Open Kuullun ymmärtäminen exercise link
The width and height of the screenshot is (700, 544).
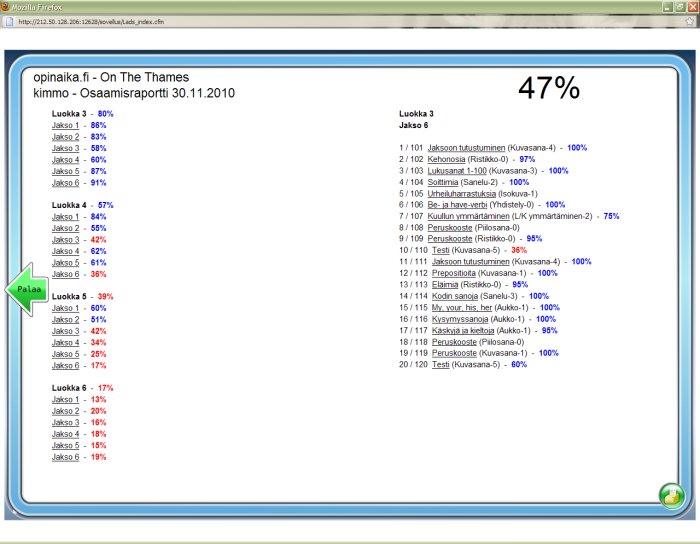468,216
